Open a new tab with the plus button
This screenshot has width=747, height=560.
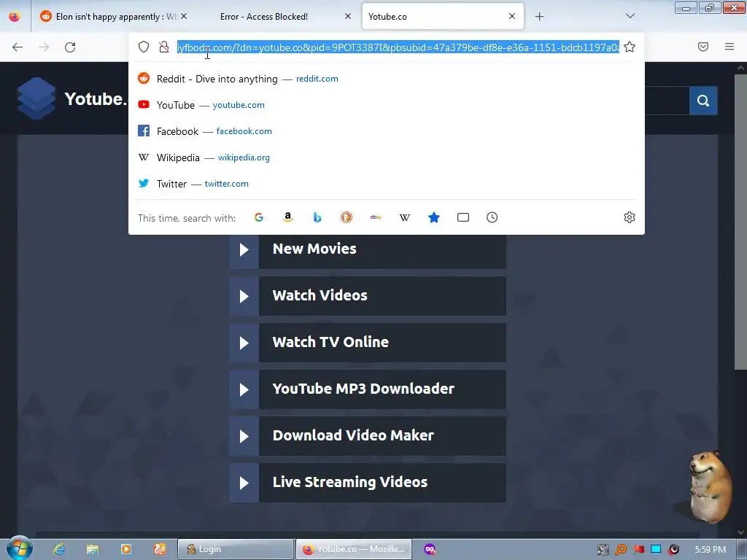(x=539, y=17)
